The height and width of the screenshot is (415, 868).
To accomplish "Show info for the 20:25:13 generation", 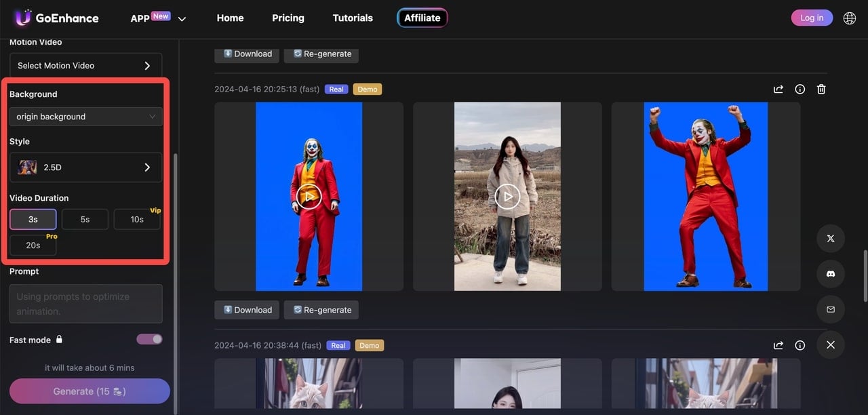I will tap(800, 89).
